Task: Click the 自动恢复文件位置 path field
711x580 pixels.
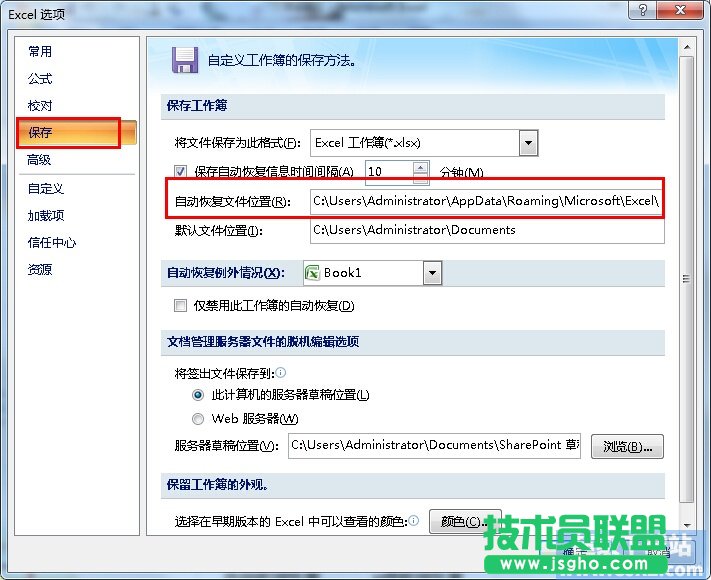Action: pos(485,203)
